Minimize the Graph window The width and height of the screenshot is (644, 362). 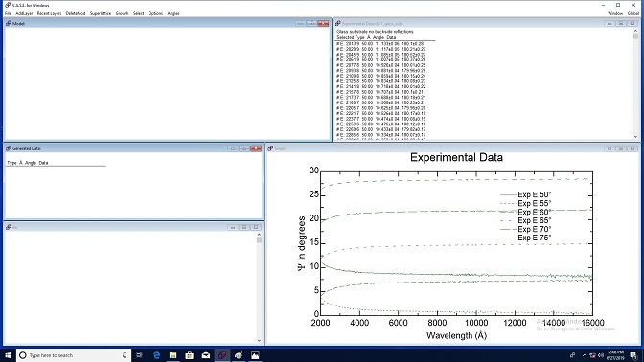(609, 148)
